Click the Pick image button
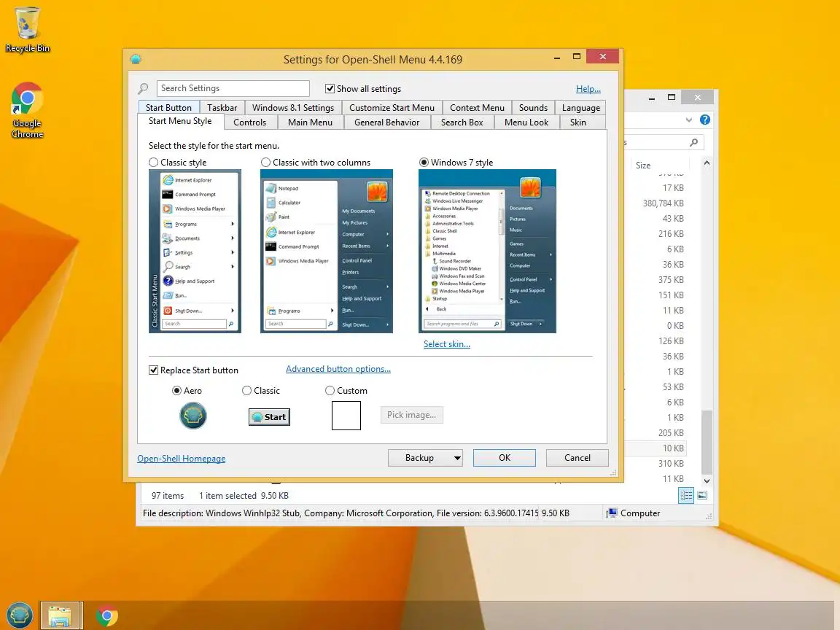Screen dimensions: 840x630 (x=412, y=415)
